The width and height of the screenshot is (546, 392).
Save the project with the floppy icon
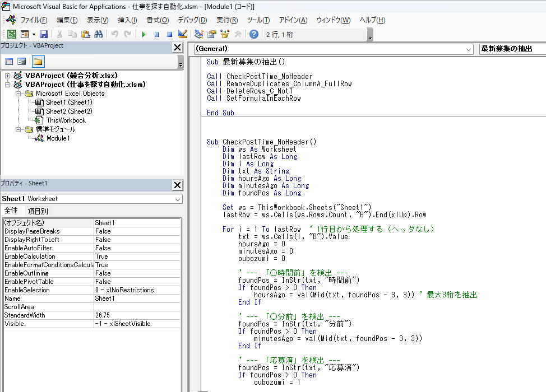44,34
